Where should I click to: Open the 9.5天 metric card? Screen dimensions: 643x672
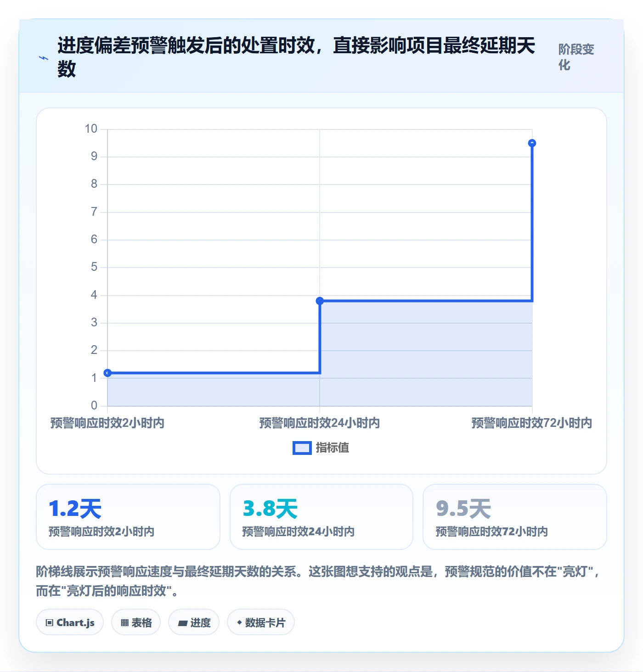click(515, 517)
